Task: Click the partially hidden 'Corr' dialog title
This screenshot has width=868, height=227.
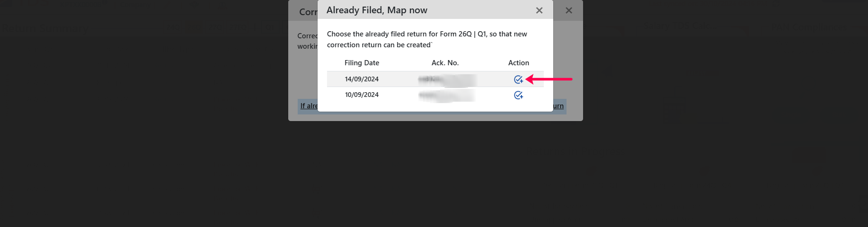Action: [x=308, y=12]
